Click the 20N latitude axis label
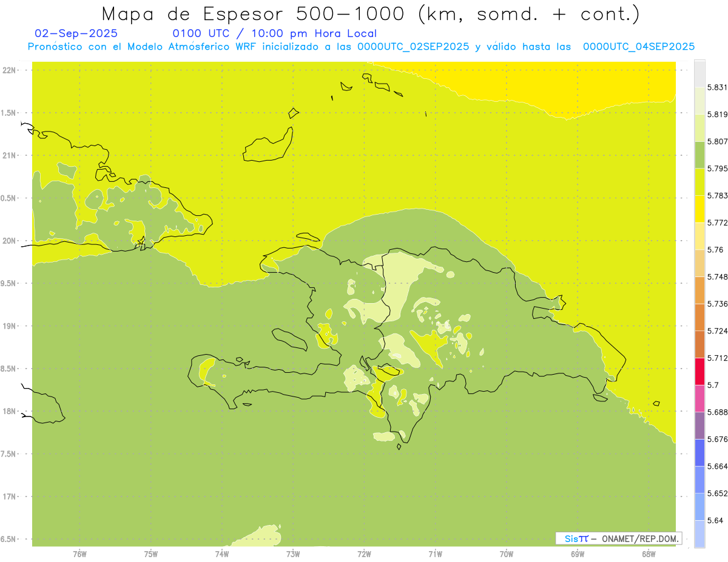Viewport: 728px width, 562px height. [x=10, y=241]
